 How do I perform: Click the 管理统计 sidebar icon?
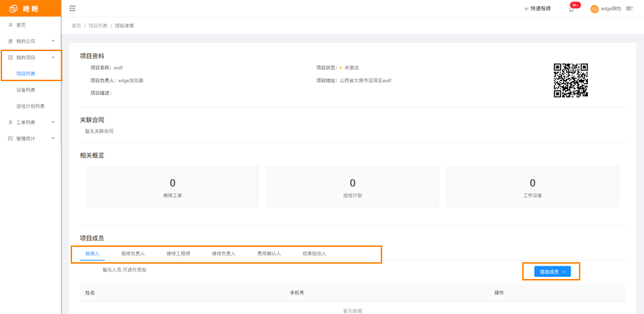(x=10, y=138)
